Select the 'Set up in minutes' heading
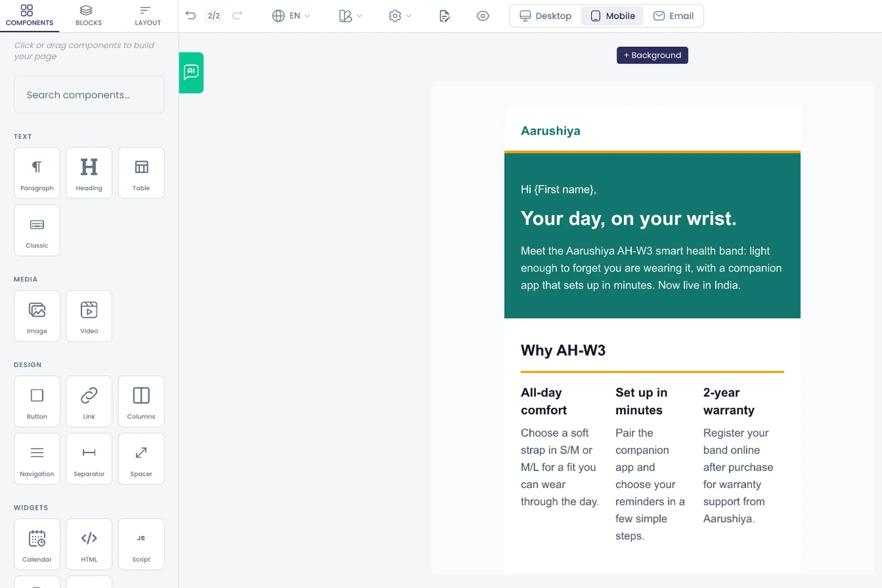Screen dimensions: 882x588 641,401
